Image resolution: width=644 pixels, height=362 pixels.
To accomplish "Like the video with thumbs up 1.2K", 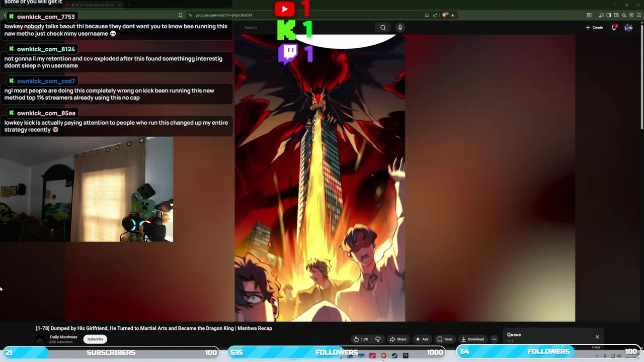I will click(x=361, y=339).
